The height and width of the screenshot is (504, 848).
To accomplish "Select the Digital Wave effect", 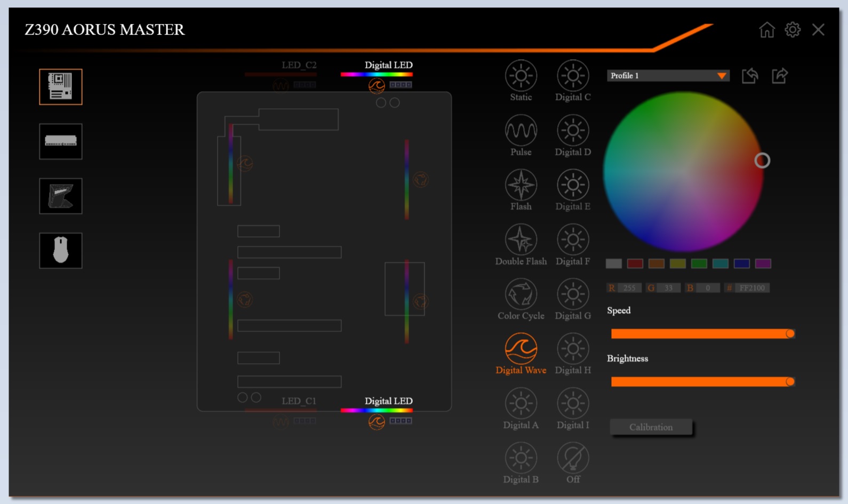I will (521, 349).
